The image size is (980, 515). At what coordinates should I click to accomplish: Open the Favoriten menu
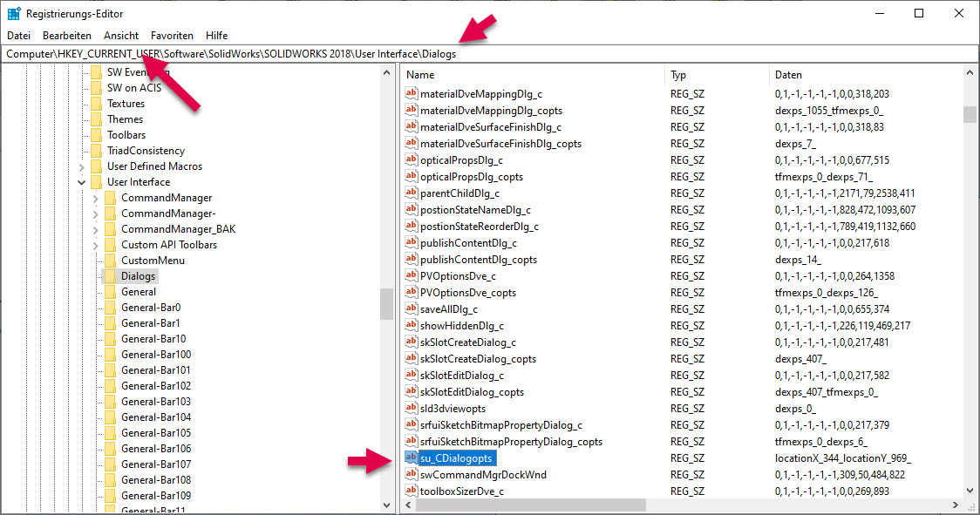click(x=172, y=36)
